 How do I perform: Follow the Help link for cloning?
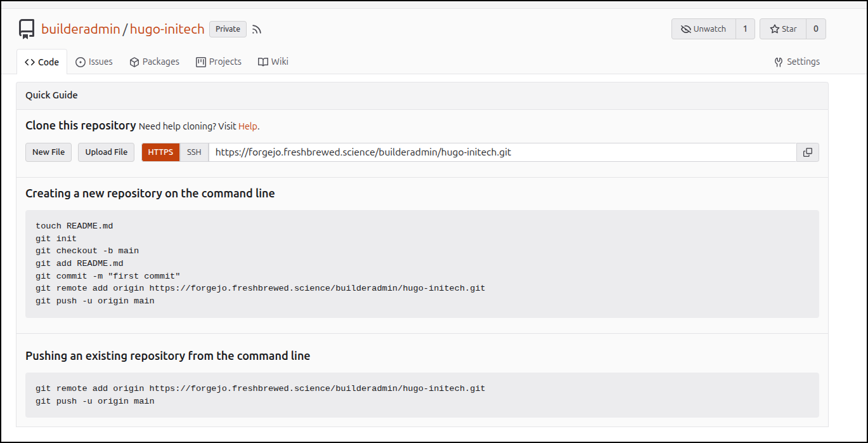tap(247, 126)
